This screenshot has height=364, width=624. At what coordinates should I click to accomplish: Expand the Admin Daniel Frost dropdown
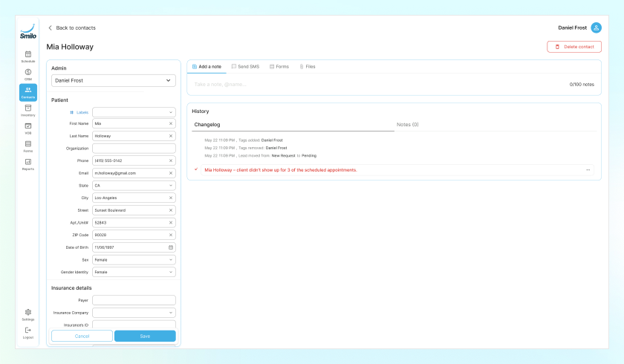tap(114, 80)
